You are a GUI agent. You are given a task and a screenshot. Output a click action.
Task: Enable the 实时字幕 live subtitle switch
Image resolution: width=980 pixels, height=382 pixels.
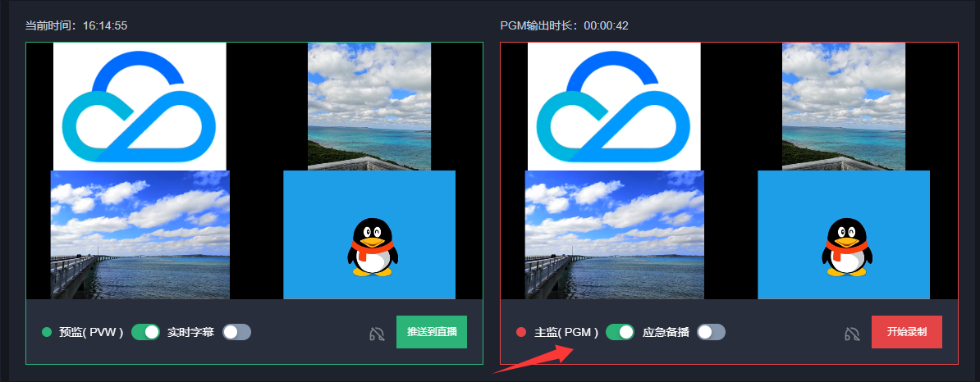pyautogui.click(x=237, y=332)
